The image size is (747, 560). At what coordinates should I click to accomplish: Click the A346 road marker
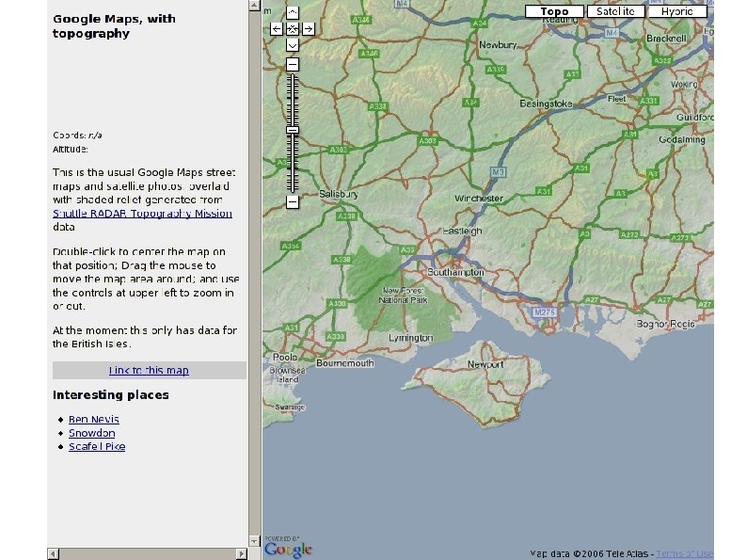[x=360, y=20]
